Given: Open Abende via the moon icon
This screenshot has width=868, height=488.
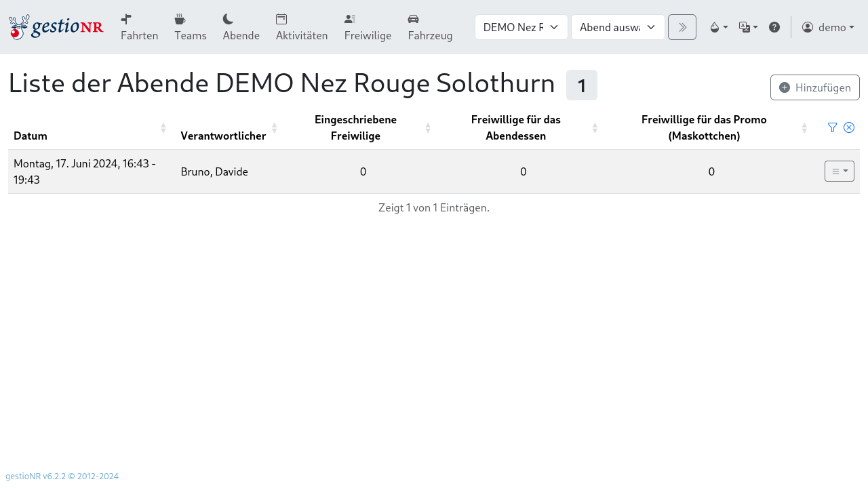Looking at the screenshot, I should [241, 27].
